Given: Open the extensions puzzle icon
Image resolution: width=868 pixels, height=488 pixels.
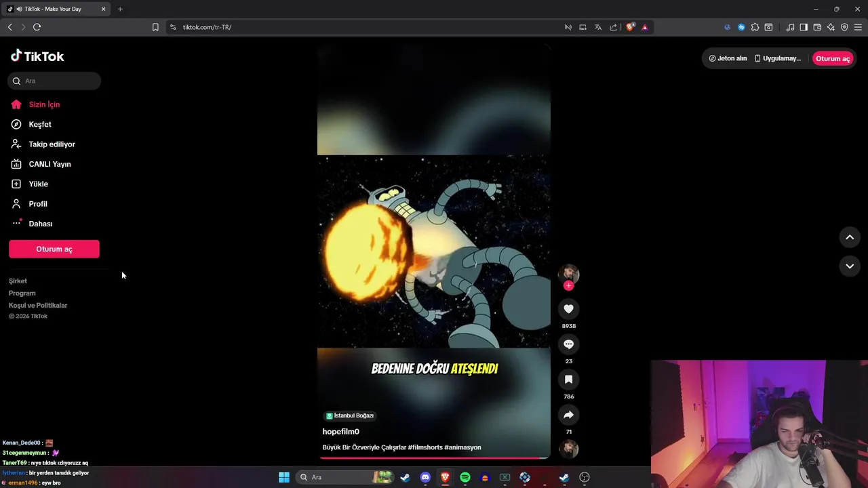Looking at the screenshot, I should pos(755,27).
